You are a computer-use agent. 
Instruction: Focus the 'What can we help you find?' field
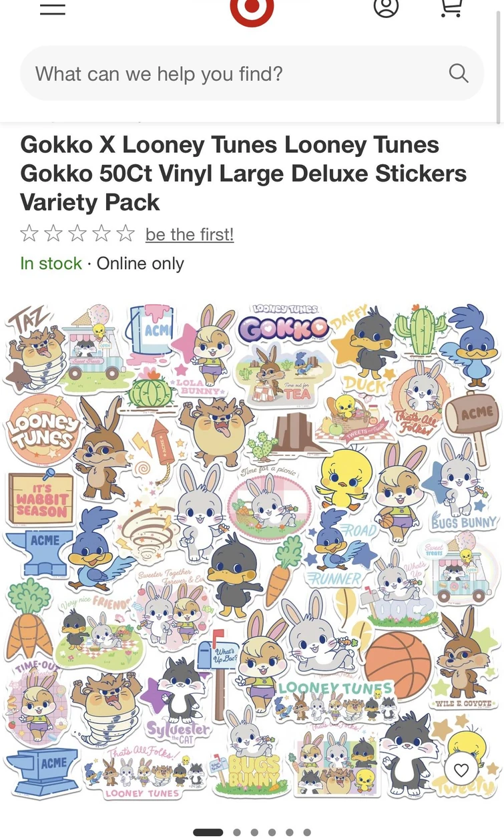pyautogui.click(x=252, y=73)
